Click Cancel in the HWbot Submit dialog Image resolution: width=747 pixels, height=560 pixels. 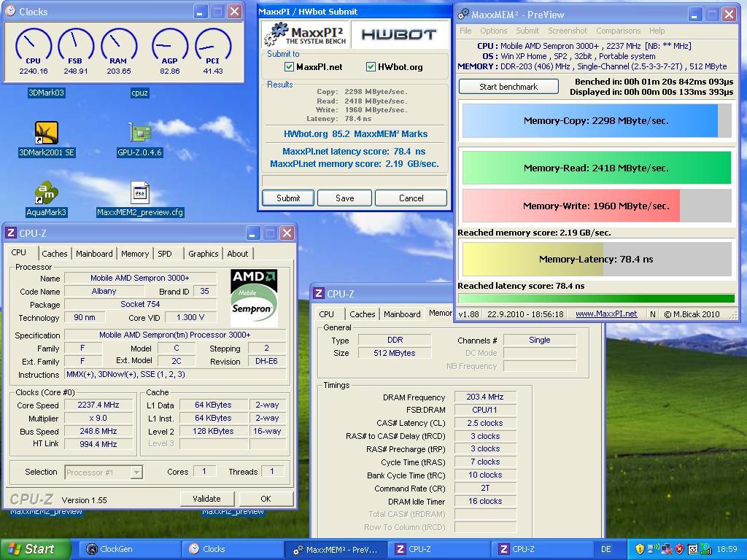tap(411, 198)
